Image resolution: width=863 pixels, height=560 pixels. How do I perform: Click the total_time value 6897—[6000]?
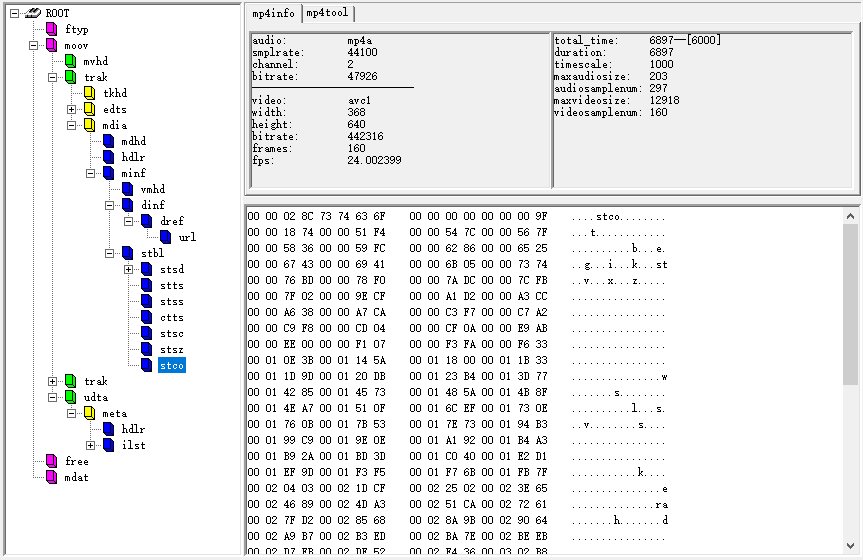[685, 40]
